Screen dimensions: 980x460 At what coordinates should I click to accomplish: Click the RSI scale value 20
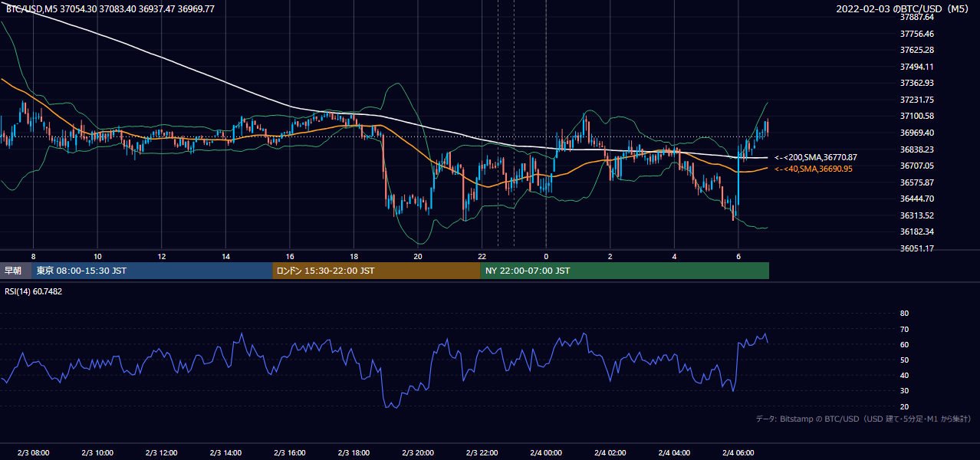point(904,406)
